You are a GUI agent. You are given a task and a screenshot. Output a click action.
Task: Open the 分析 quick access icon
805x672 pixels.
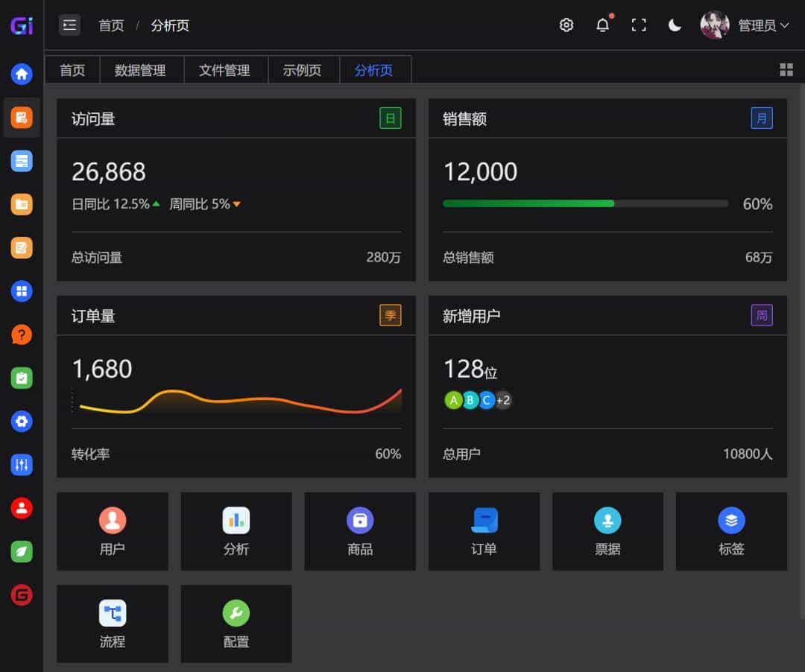click(x=236, y=531)
